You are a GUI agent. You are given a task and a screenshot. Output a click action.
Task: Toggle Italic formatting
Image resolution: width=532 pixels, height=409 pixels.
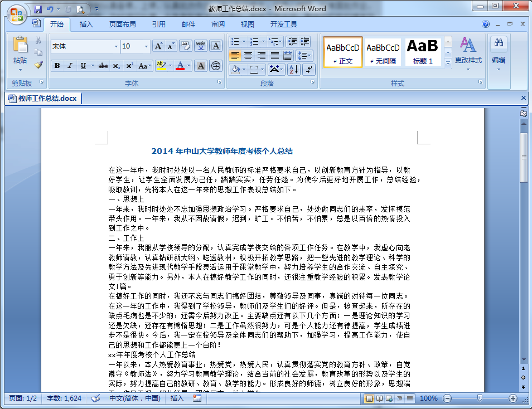pos(70,66)
